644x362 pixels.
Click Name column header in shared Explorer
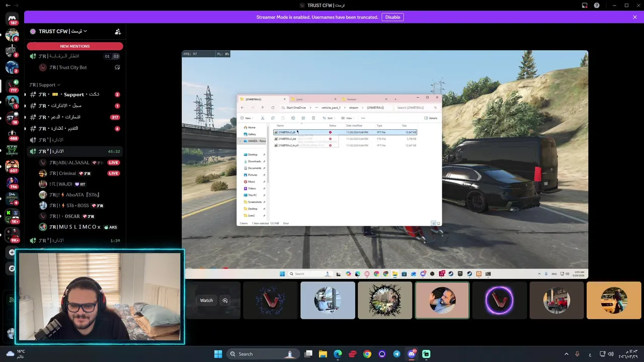[280, 125]
